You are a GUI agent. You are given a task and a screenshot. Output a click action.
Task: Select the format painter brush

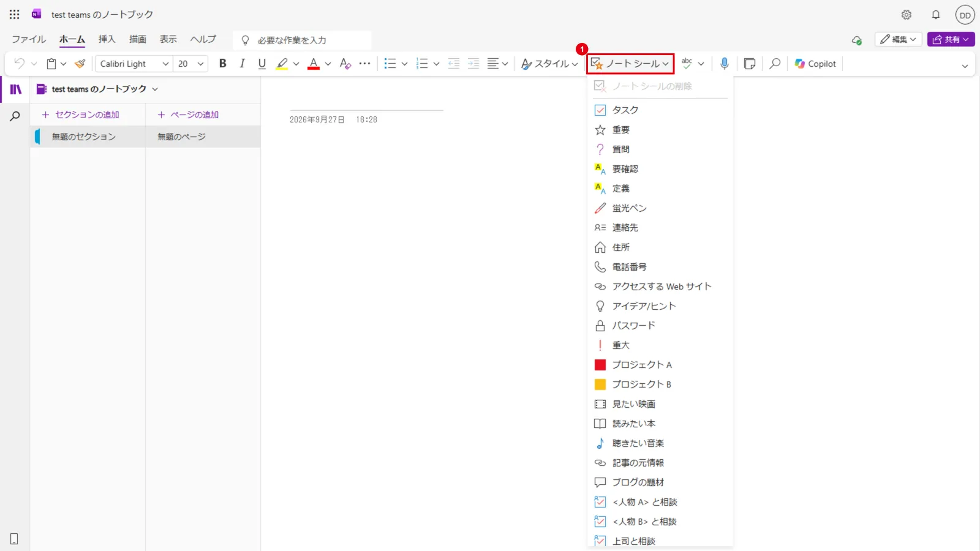80,64
